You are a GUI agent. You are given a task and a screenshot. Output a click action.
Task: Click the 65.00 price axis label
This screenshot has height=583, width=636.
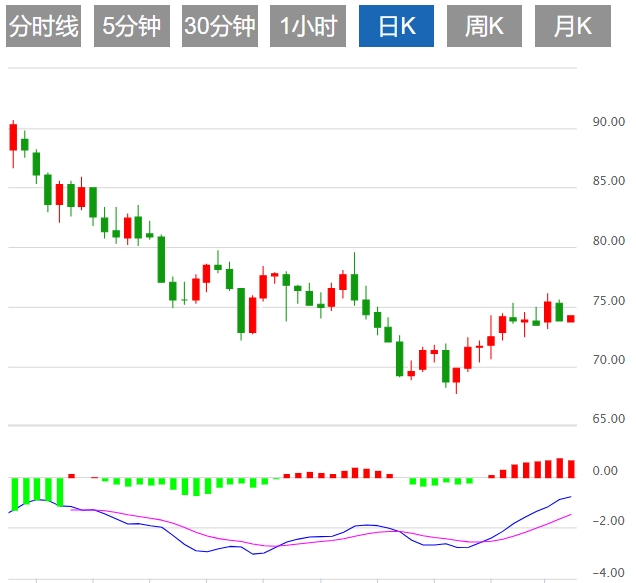pyautogui.click(x=608, y=419)
